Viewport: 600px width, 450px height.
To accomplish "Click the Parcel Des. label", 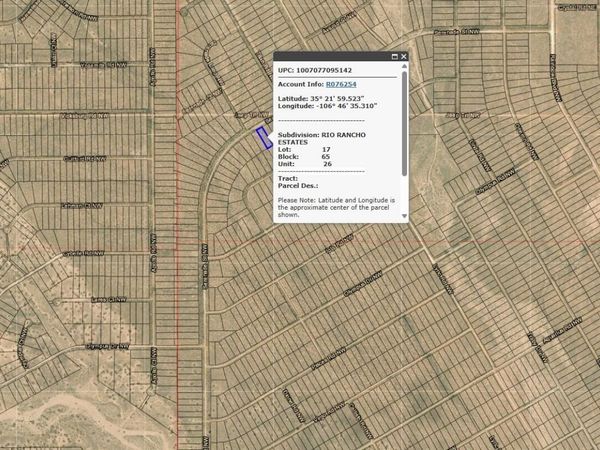I will pos(298,186).
